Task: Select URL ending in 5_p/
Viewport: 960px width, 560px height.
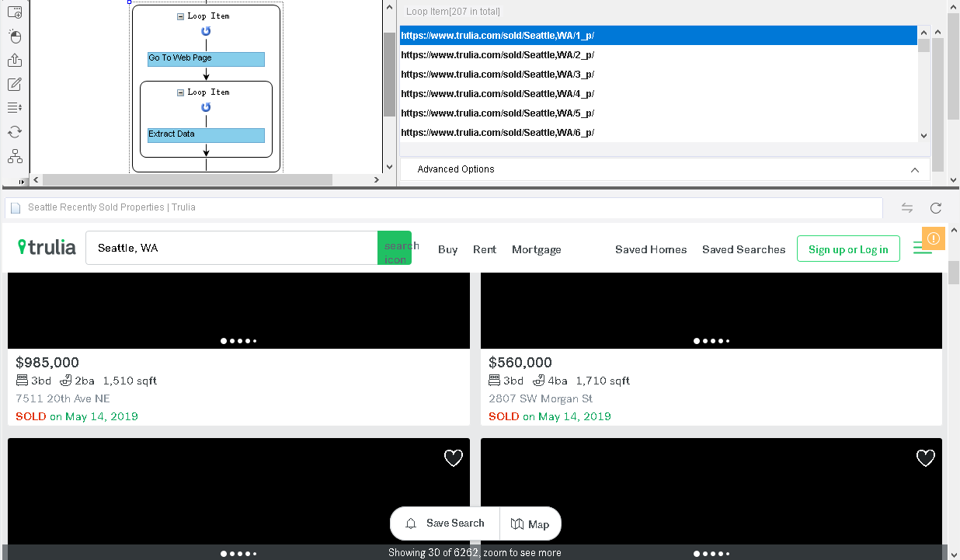Action: [x=659, y=113]
